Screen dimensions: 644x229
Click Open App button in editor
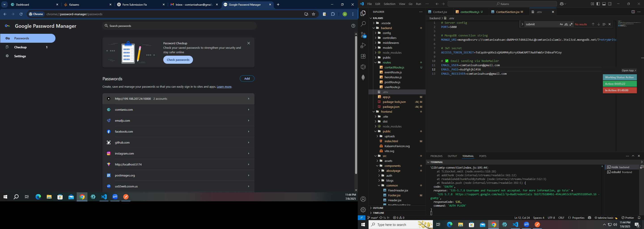point(629,70)
